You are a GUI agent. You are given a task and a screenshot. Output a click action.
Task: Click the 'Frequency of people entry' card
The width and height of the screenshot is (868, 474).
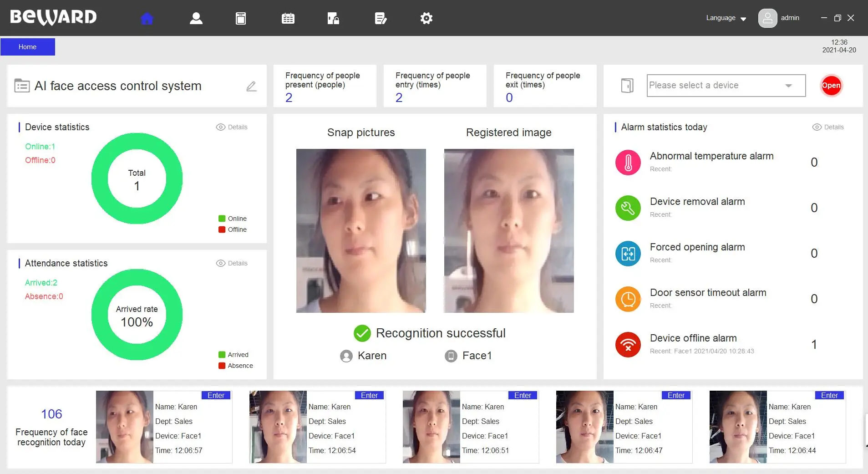pos(435,86)
